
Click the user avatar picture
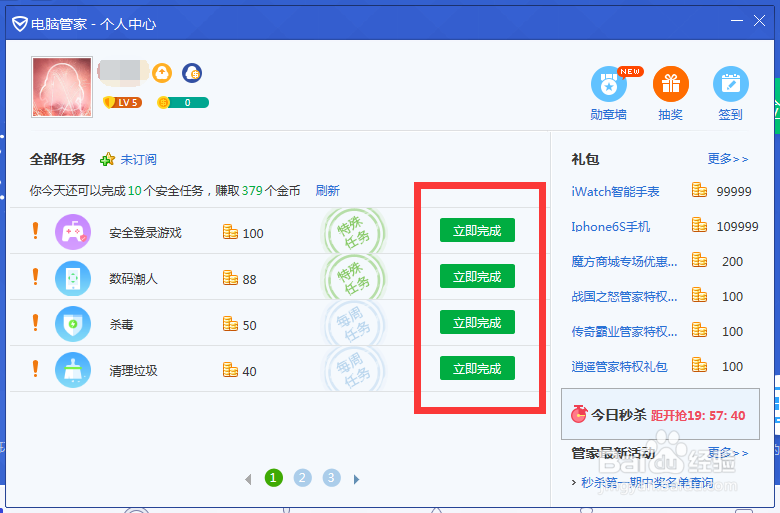(x=62, y=87)
